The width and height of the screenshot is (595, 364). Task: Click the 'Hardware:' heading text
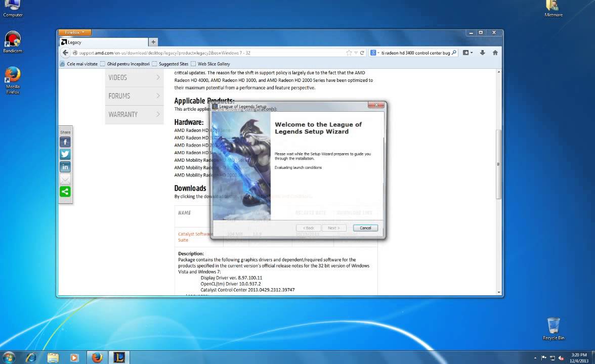click(x=189, y=122)
